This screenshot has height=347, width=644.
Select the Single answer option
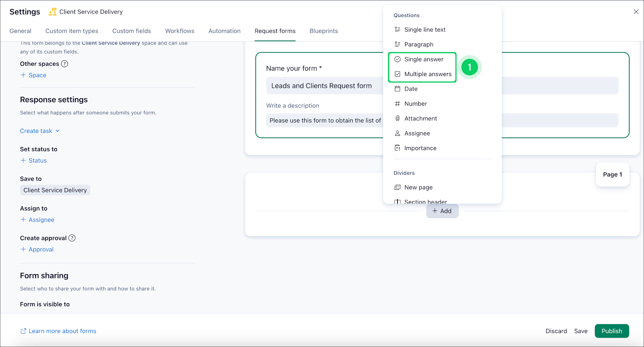(423, 59)
